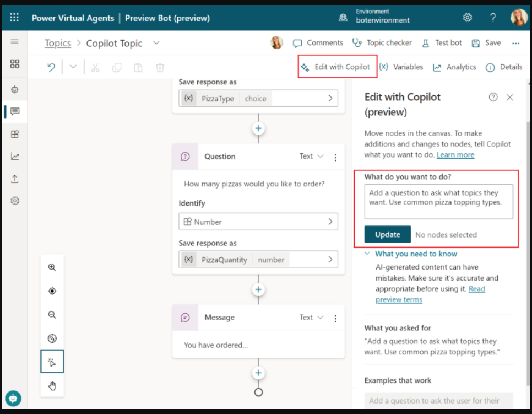Add node after PizzaType question
Screen dimensions: 532x414
(x=258, y=128)
